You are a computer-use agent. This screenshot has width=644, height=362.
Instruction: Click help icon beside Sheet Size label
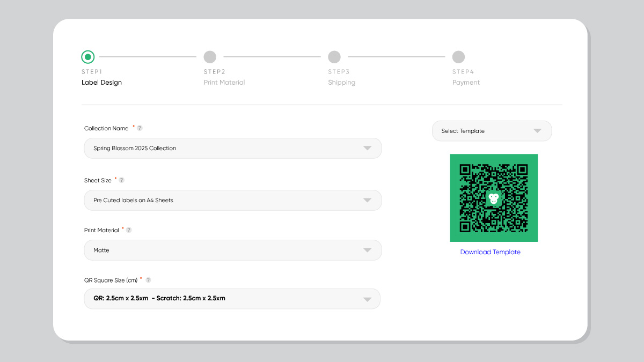tap(121, 180)
